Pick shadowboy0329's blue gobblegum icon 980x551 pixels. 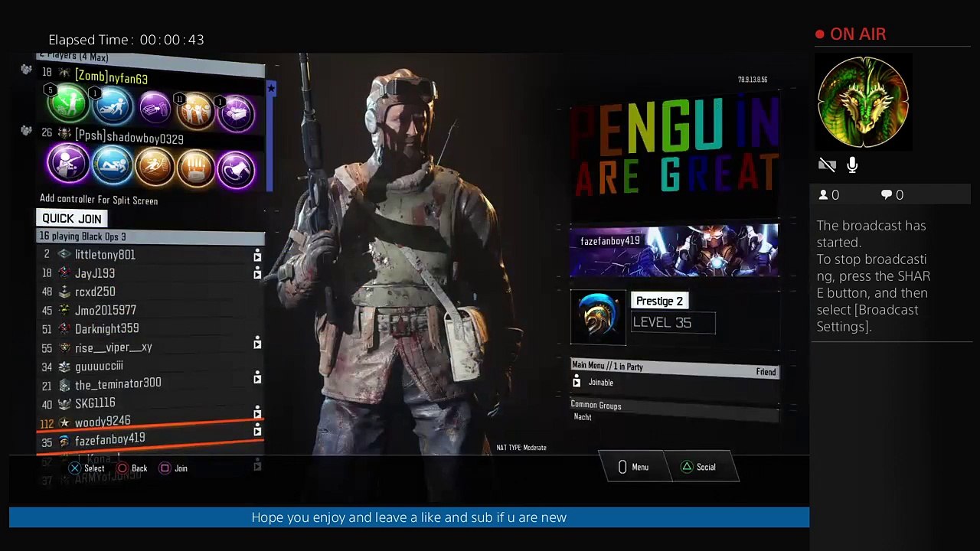pos(113,165)
